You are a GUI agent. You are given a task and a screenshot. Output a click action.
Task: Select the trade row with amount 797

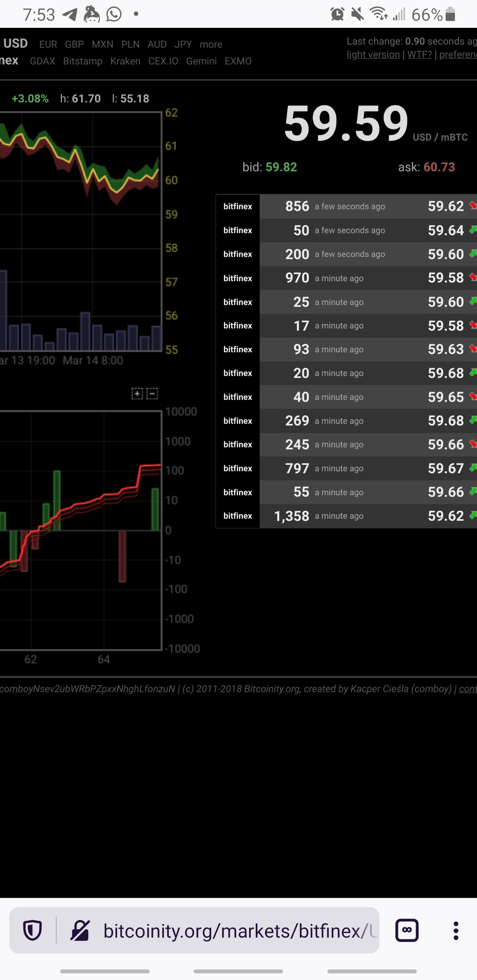point(346,468)
